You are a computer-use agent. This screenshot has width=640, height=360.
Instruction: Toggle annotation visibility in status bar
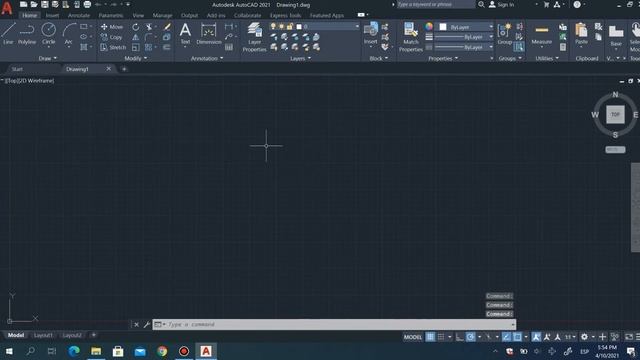(536, 337)
